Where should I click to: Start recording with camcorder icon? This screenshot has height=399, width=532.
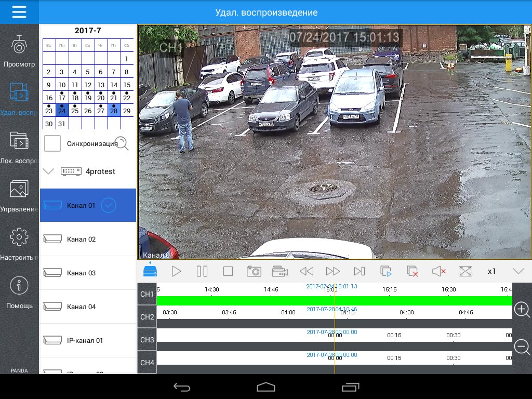pos(280,271)
